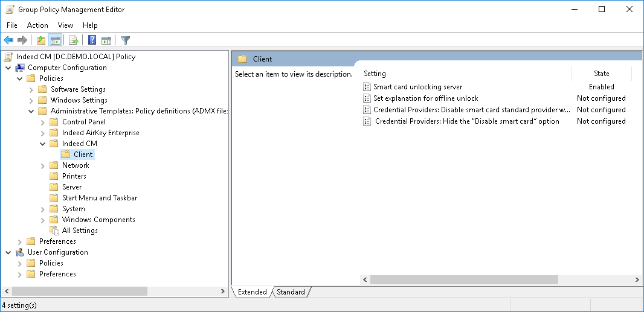
Task: Select Hide the "Disable smart card" option setting
Action: [x=467, y=121]
